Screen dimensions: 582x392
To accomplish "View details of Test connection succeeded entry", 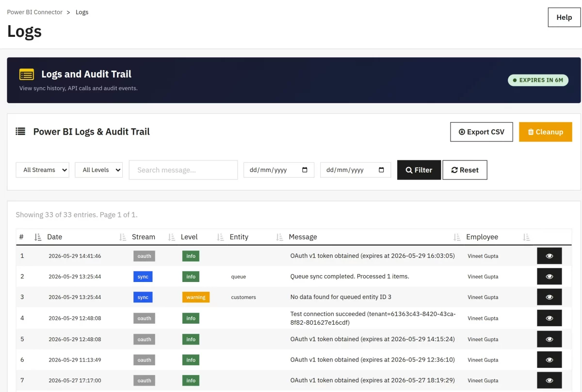I will (x=550, y=318).
